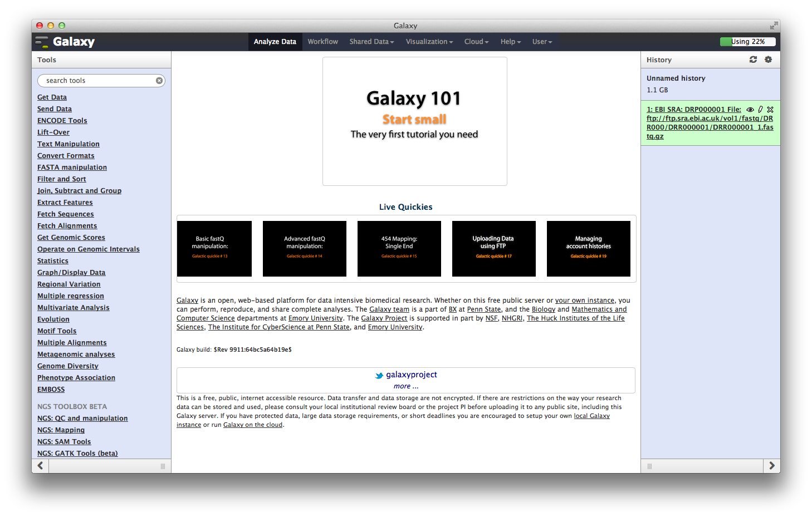The image size is (812, 517).
Task: Click the Tools panel resize handle
Action: coord(163,466)
